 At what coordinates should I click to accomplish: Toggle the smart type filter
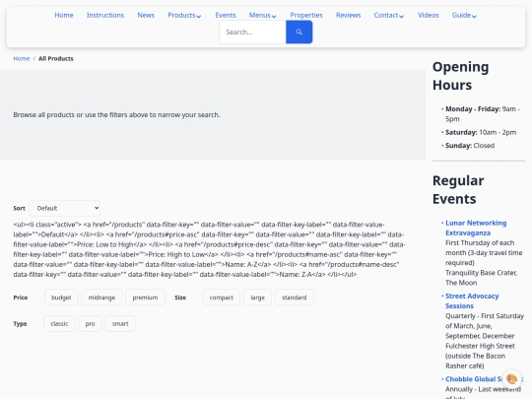point(120,324)
